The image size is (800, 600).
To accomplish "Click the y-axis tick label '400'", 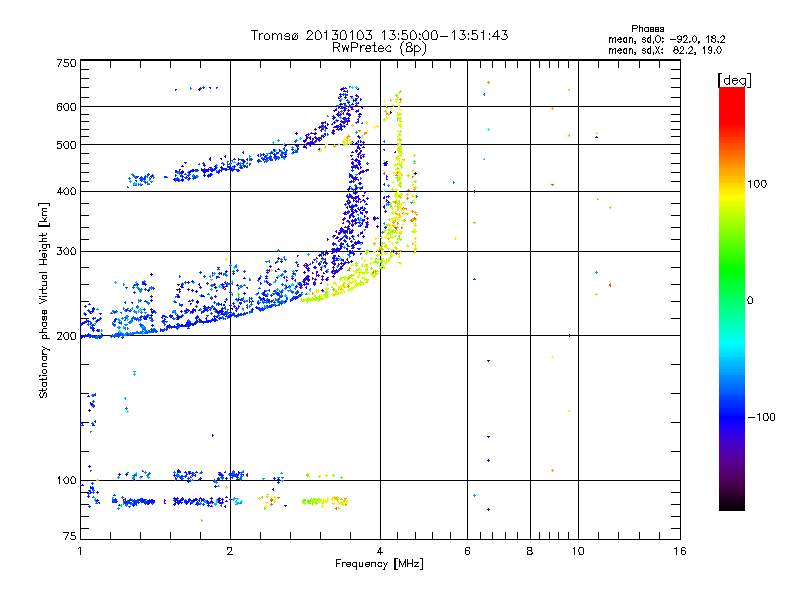I will tap(66, 192).
